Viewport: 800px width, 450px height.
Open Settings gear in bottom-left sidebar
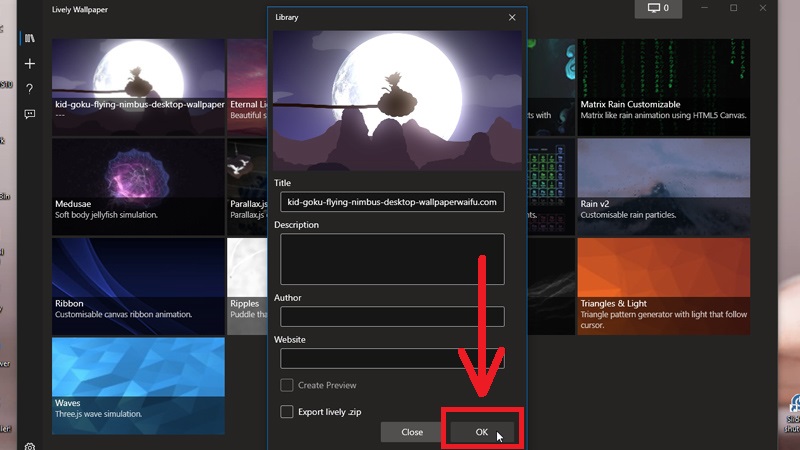[x=30, y=446]
